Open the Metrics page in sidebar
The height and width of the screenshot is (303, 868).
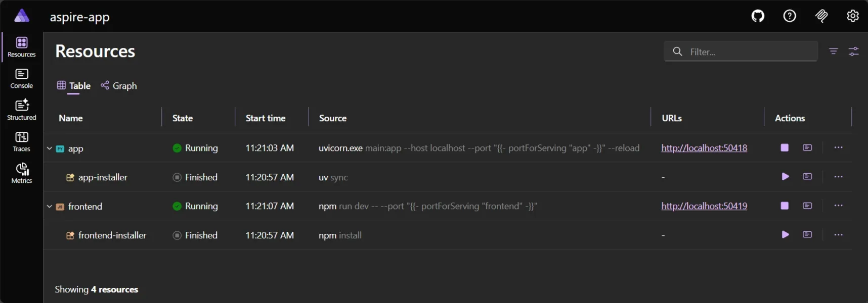pos(22,174)
